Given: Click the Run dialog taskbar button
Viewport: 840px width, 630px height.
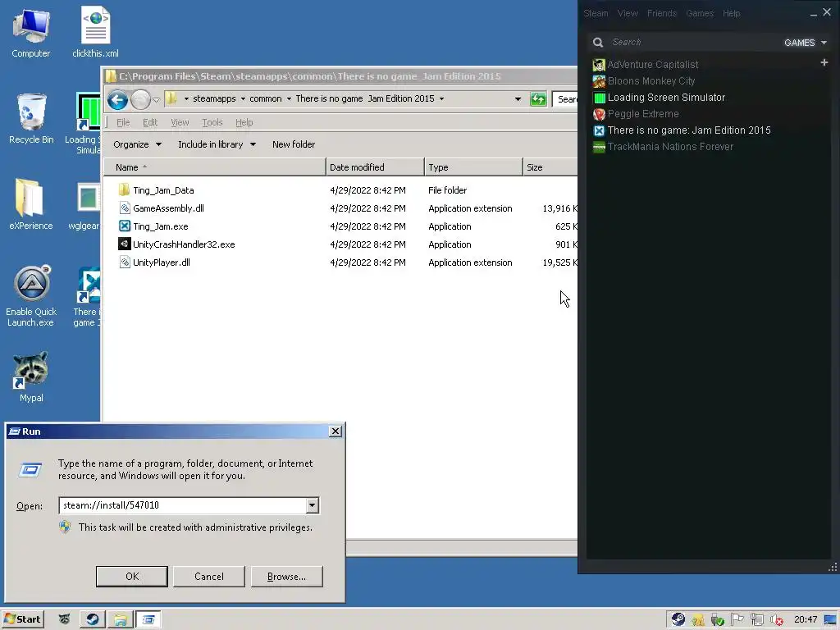Looking at the screenshot, I should coord(148,619).
